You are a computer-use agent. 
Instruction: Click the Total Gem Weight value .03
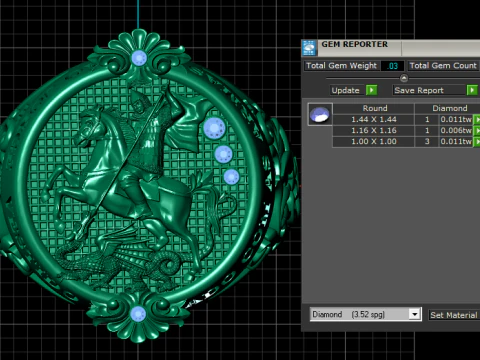pos(393,66)
